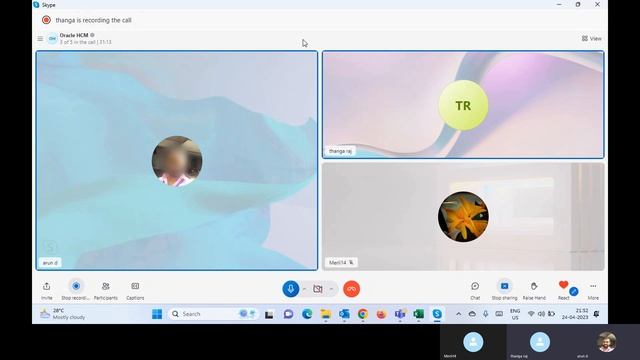Open the clock showing 24-04-2023
The image size is (640, 360).
tap(575, 314)
